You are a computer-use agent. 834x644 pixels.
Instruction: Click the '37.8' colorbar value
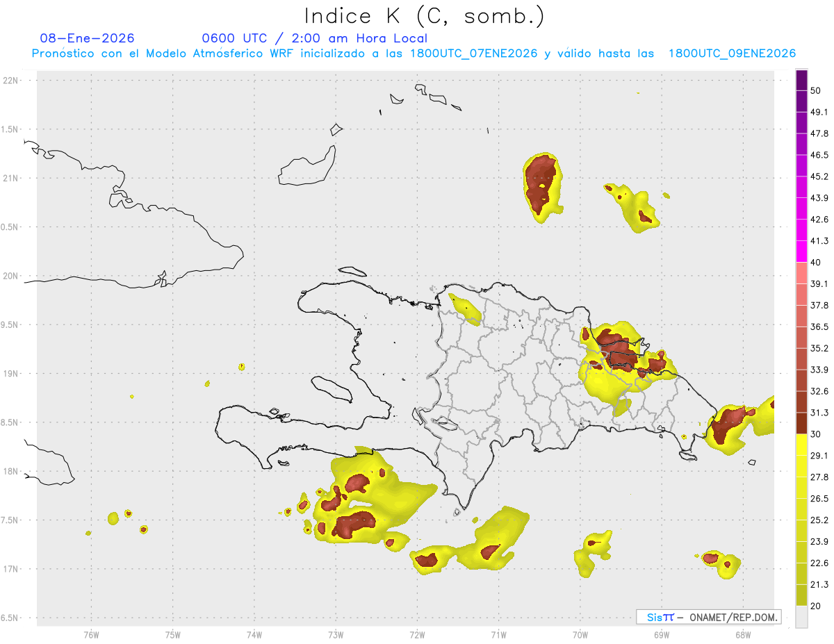(x=819, y=306)
